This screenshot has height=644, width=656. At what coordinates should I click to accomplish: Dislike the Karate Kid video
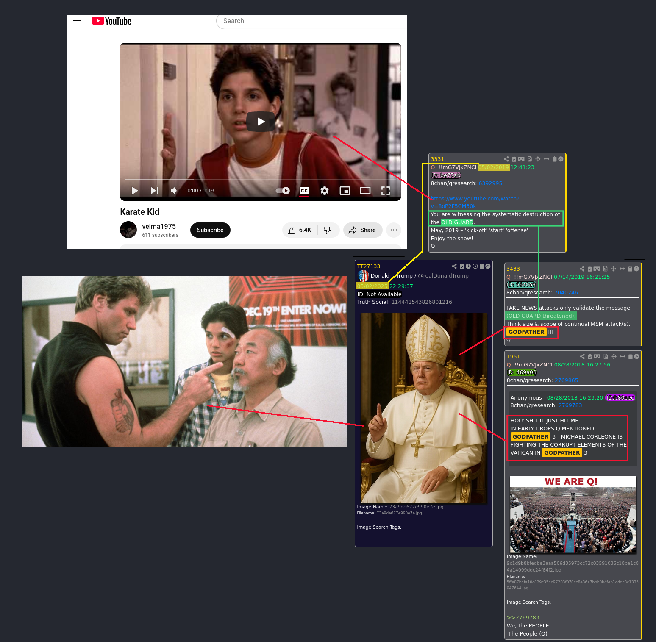(328, 230)
